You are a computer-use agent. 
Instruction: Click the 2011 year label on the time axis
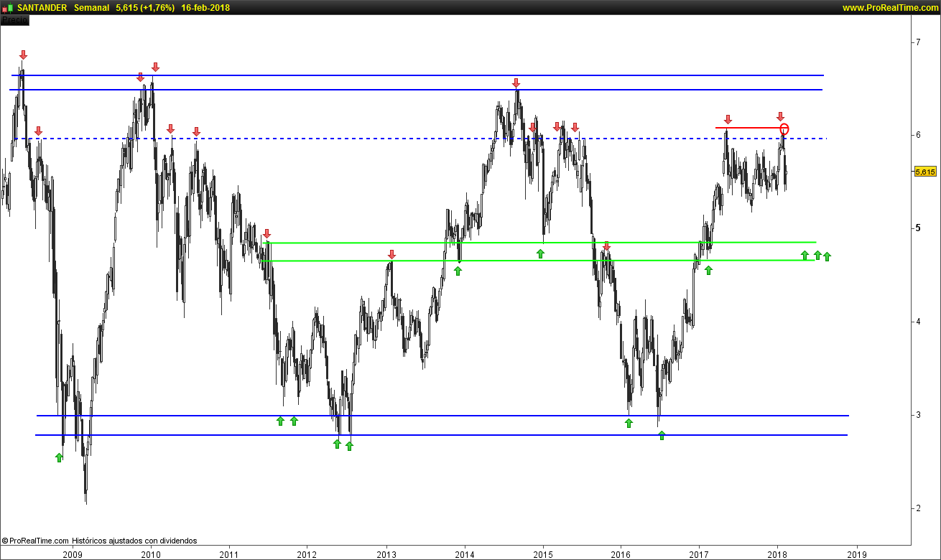[229, 554]
